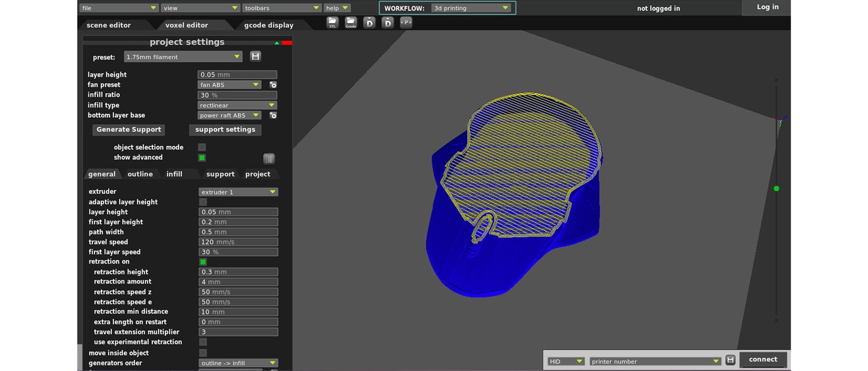This screenshot has width=868, height=371.
Task: Switch to the voxel editor tab
Action: [x=186, y=25]
